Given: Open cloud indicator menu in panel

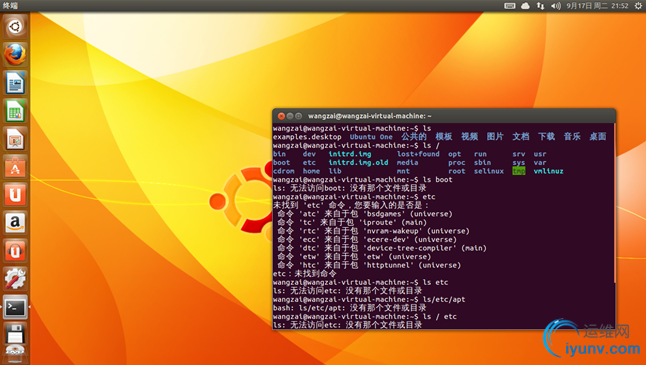Looking at the screenshot, I should coord(525,6).
